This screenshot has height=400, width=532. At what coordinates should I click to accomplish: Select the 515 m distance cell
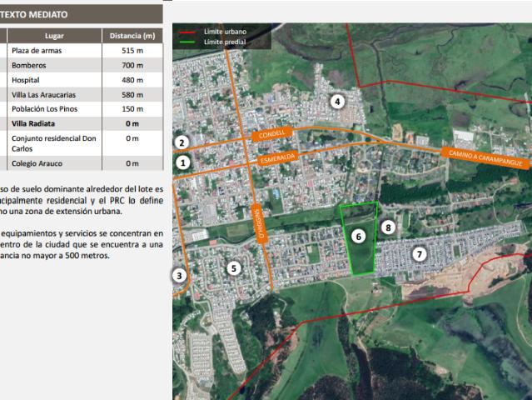[132, 51]
